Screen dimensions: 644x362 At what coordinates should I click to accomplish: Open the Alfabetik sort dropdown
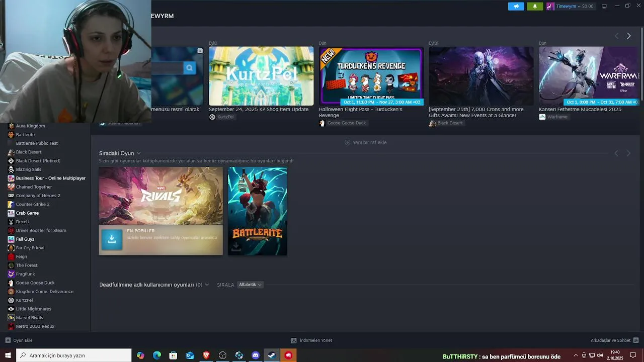click(250, 285)
